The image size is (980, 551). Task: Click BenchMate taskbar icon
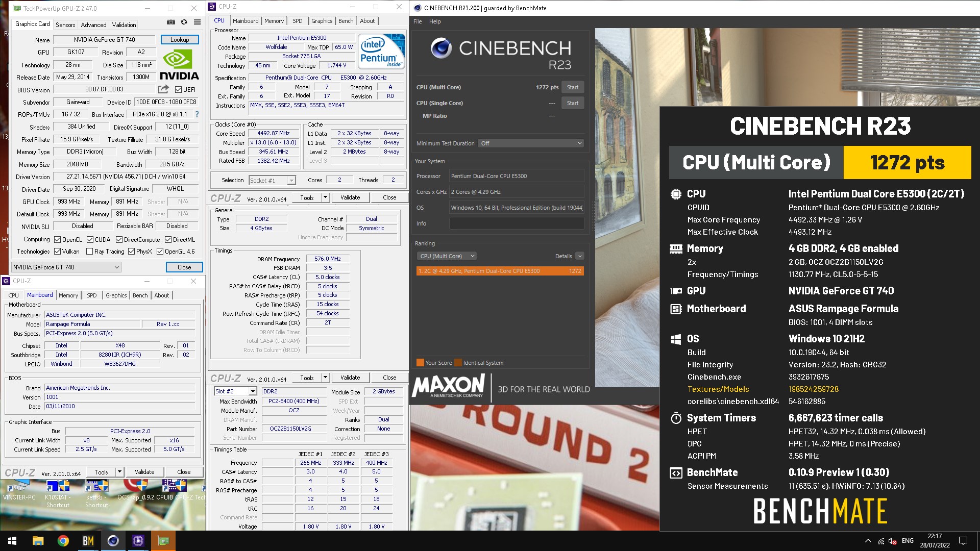[88, 541]
